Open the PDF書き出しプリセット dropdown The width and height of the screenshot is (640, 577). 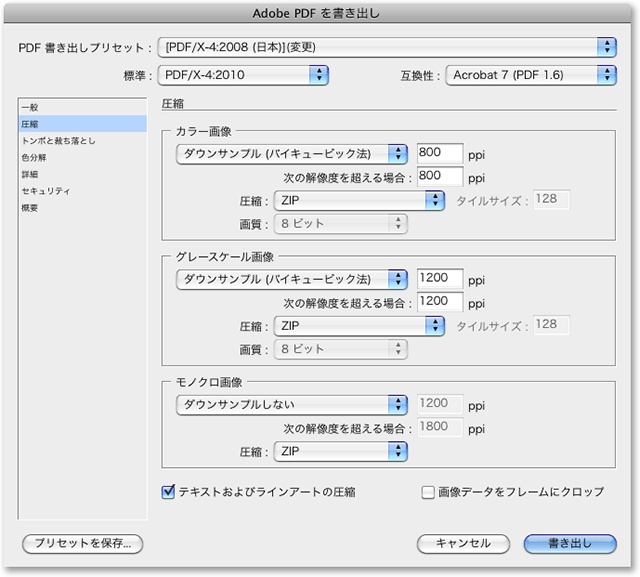(x=387, y=47)
